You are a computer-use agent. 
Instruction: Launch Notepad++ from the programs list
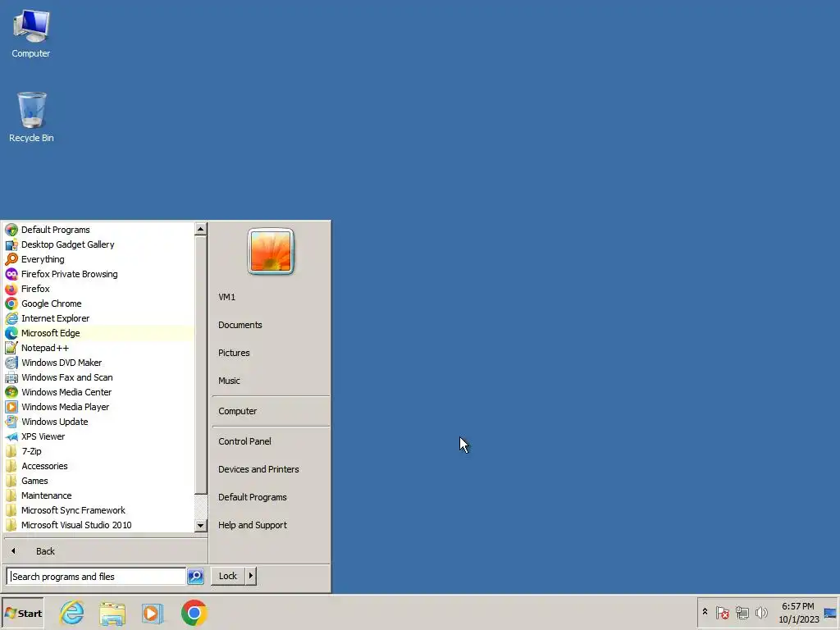click(x=99, y=348)
